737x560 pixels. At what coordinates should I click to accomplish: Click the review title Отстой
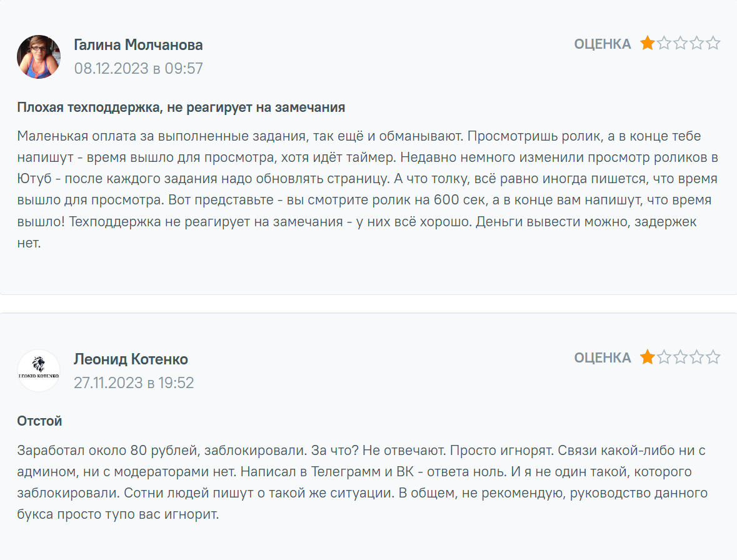pyautogui.click(x=39, y=421)
